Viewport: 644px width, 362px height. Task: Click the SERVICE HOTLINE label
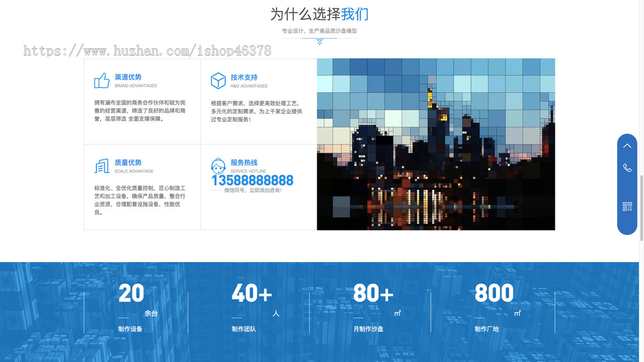248,171
